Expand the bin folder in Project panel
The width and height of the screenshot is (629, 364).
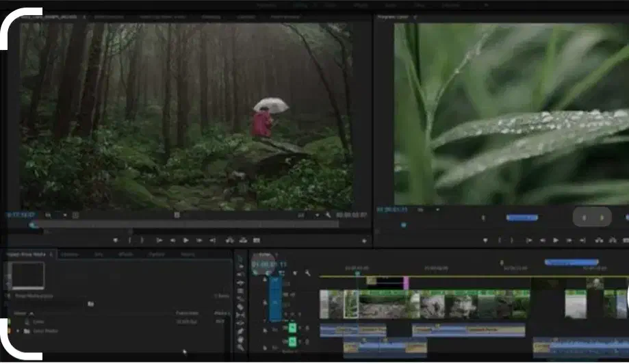[18, 331]
